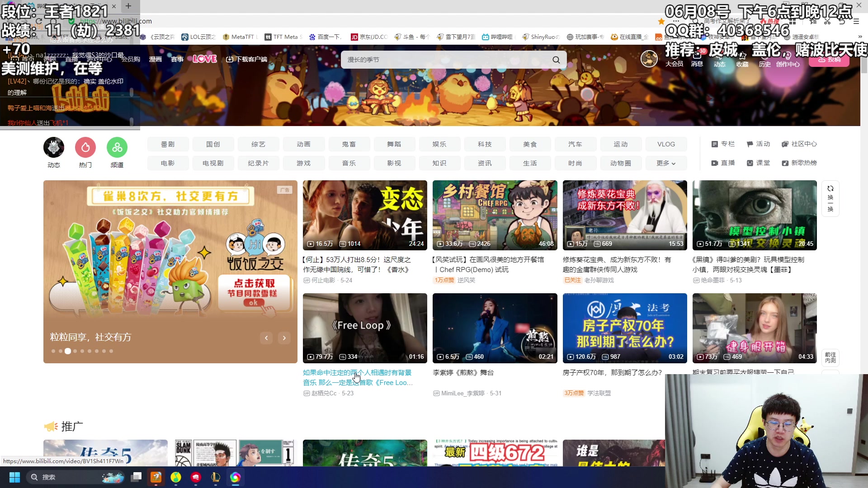The width and height of the screenshot is (868, 488).
Task: Click the 前往内测 beta button
Action: click(830, 357)
